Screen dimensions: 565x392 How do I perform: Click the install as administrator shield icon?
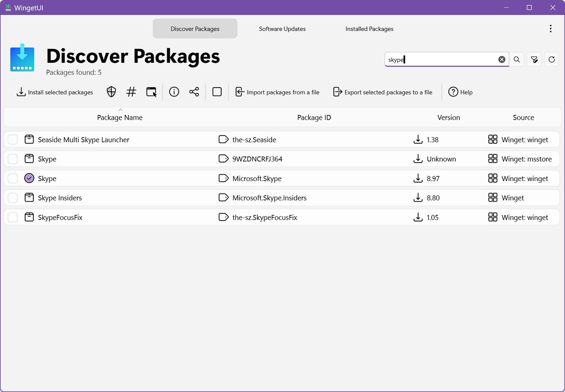pyautogui.click(x=111, y=92)
